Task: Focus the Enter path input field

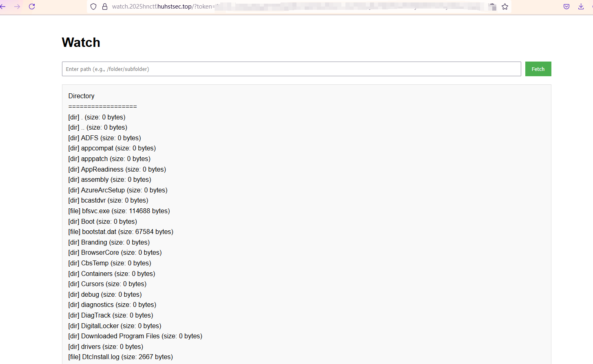Action: pos(291,69)
